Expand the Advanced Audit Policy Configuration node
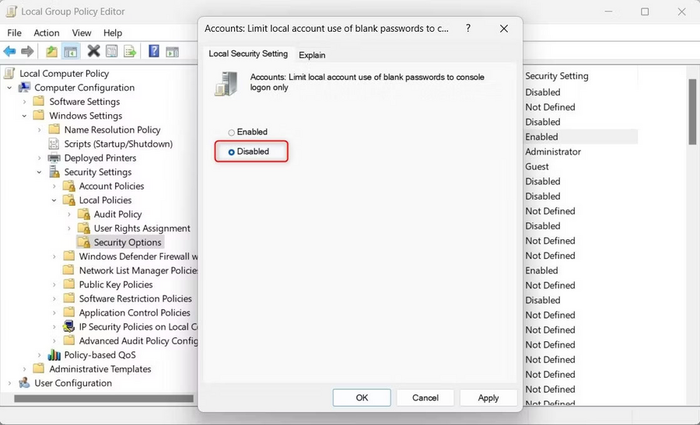Viewport: 700px width, 425px height. pyautogui.click(x=54, y=341)
